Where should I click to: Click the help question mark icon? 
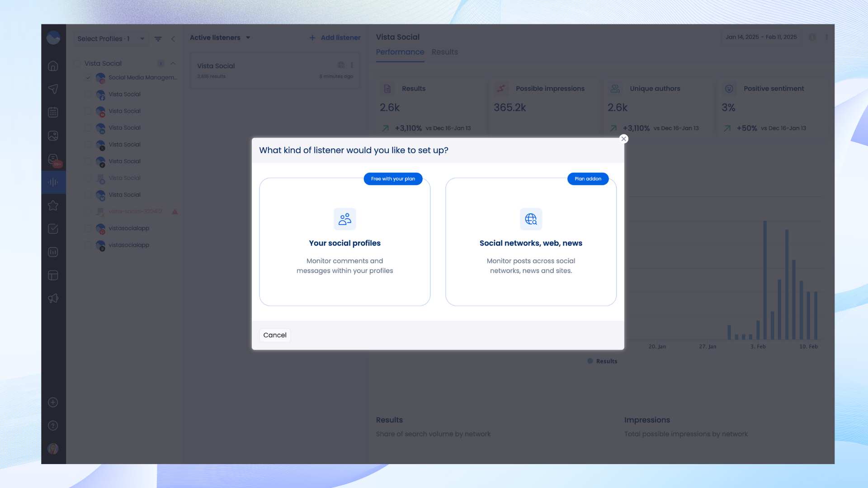(x=53, y=426)
